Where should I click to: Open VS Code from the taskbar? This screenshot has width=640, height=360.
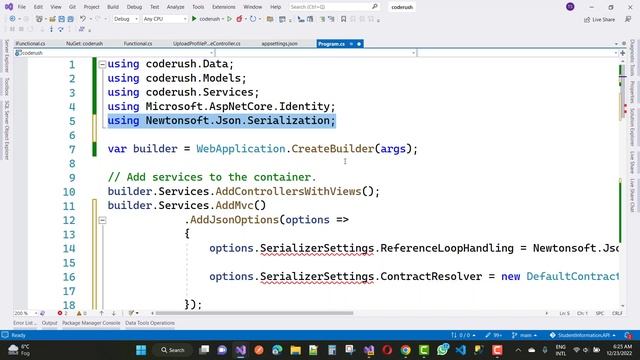click(x=460, y=350)
